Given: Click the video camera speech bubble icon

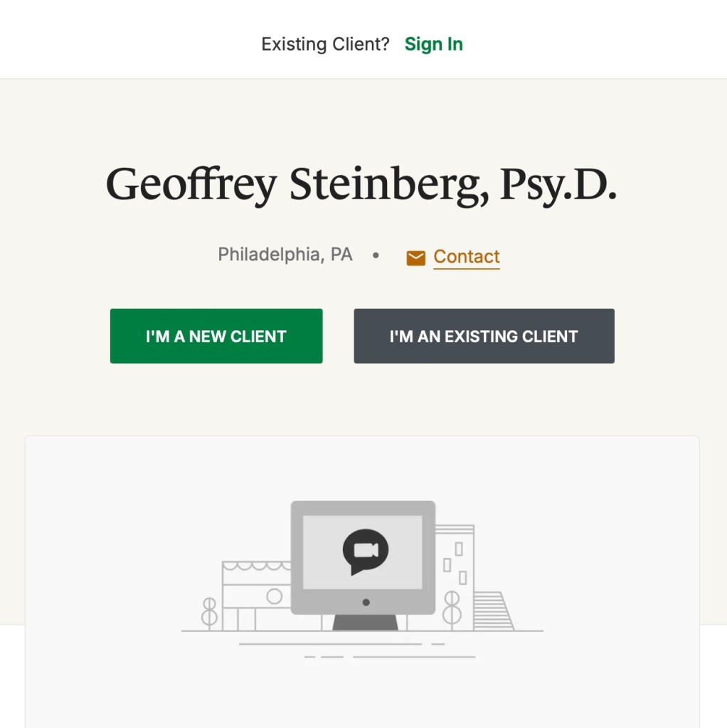Looking at the screenshot, I should pyautogui.click(x=366, y=552).
